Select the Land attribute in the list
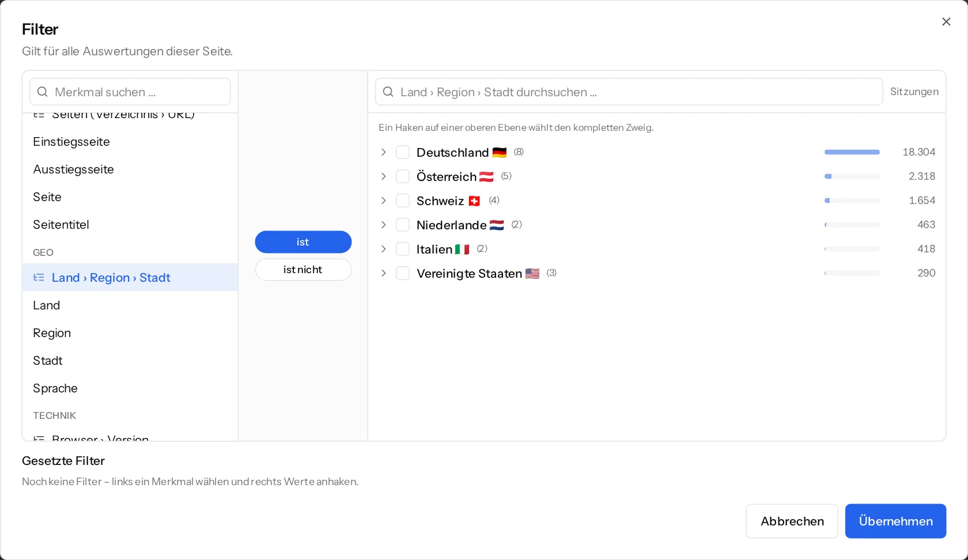Screen dimensions: 968x560 point(130,305)
